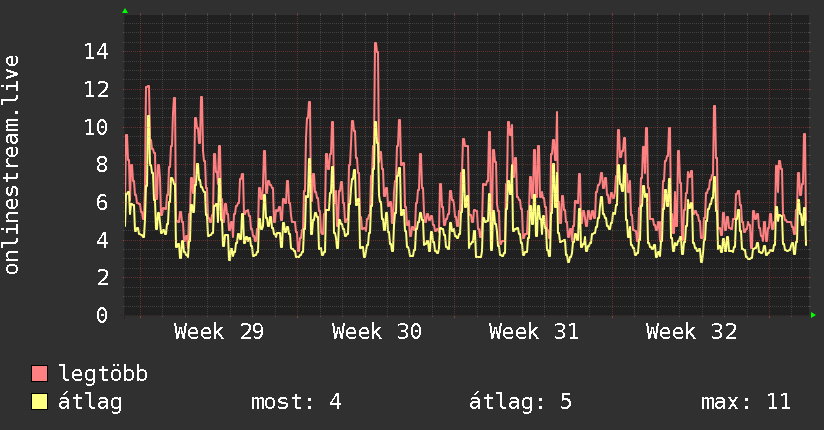Click the pink legtöbb color swatch
824x430 pixels.
coord(39,373)
